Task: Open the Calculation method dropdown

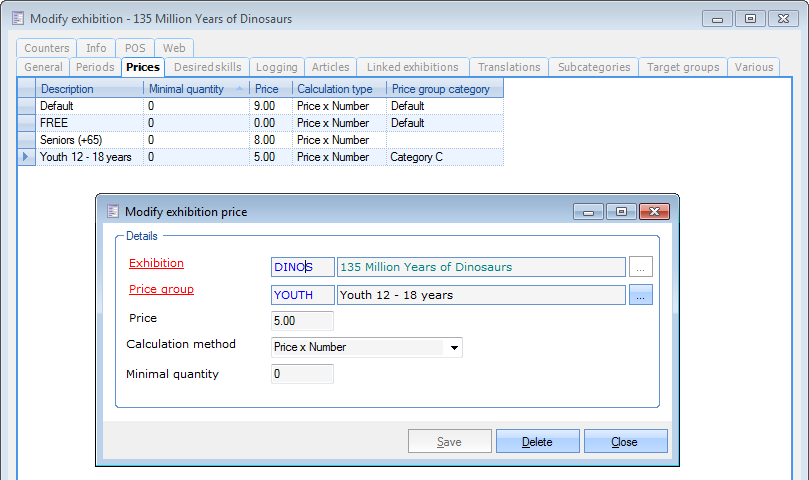Action: pos(455,348)
